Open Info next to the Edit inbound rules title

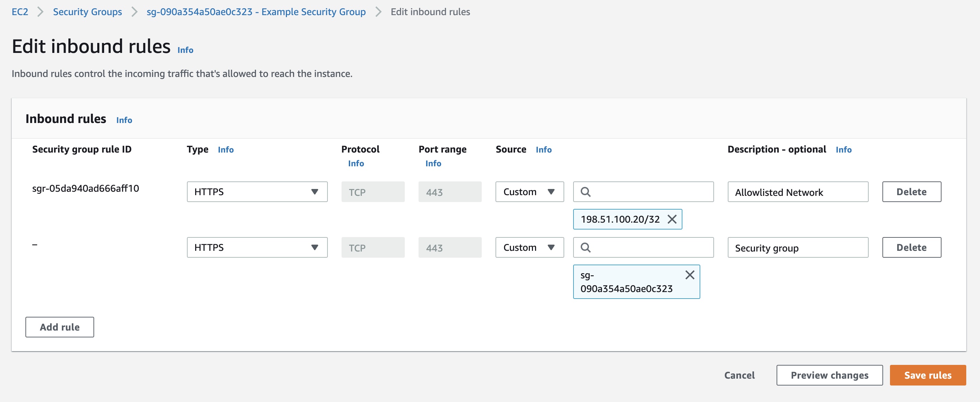coord(185,49)
